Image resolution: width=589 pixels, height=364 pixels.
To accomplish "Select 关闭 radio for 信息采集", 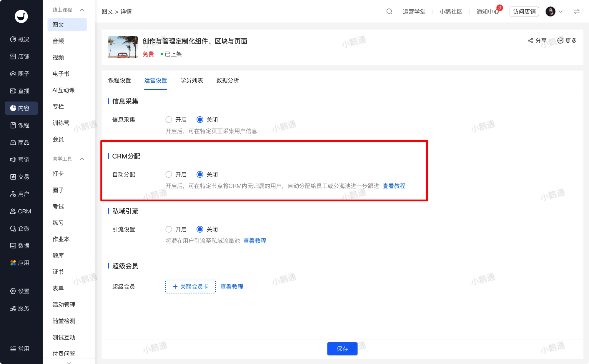I will click(x=200, y=120).
